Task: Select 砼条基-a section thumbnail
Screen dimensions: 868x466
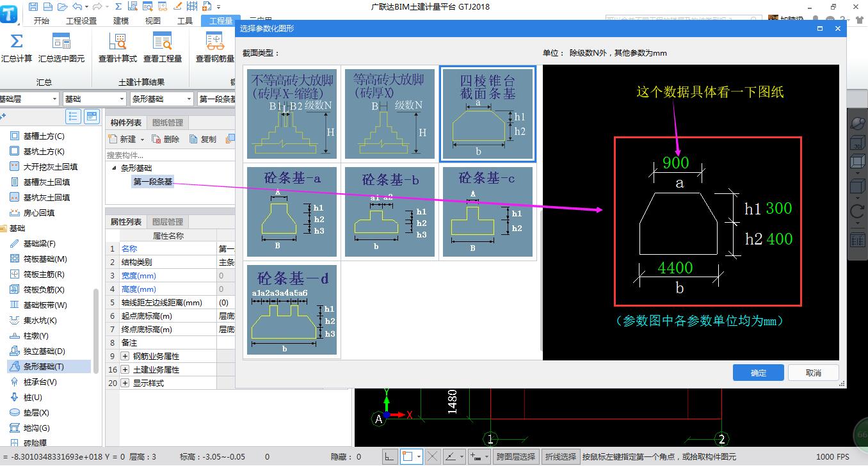Action: click(292, 212)
